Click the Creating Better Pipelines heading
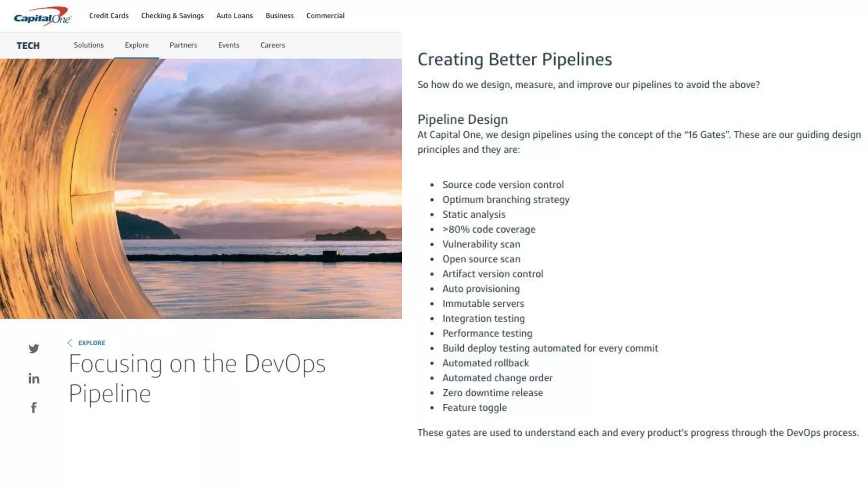This screenshot has height=488, width=868. tap(515, 59)
